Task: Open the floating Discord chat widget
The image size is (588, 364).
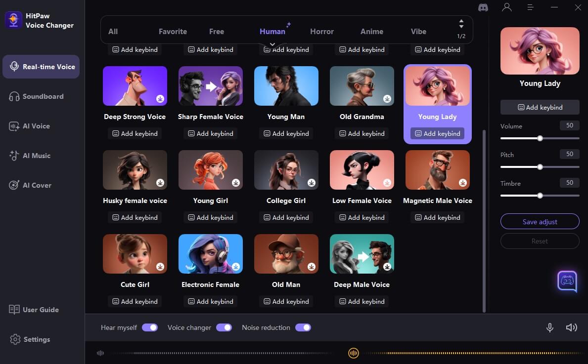Action: pyautogui.click(x=567, y=281)
